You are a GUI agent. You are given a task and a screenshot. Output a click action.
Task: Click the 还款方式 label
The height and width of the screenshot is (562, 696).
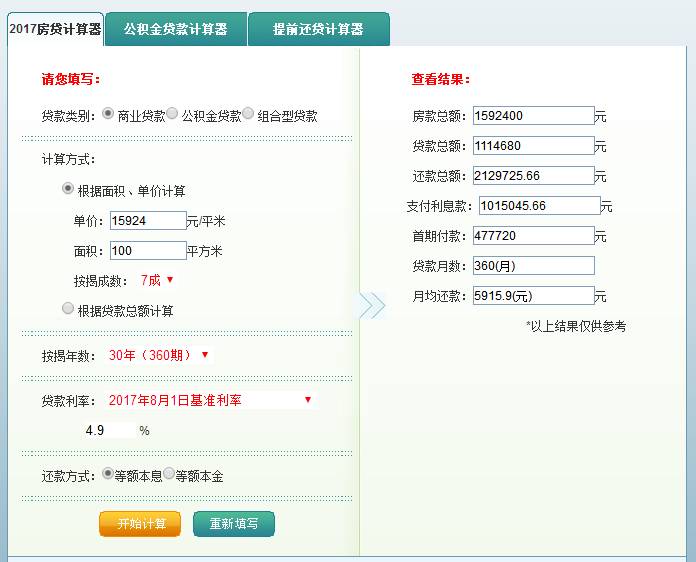[68, 476]
